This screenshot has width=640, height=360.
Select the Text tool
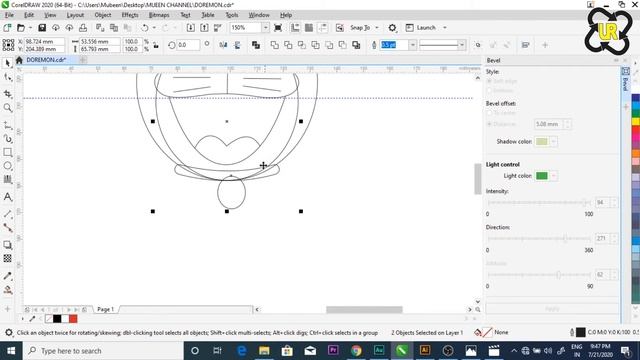tap(7, 197)
